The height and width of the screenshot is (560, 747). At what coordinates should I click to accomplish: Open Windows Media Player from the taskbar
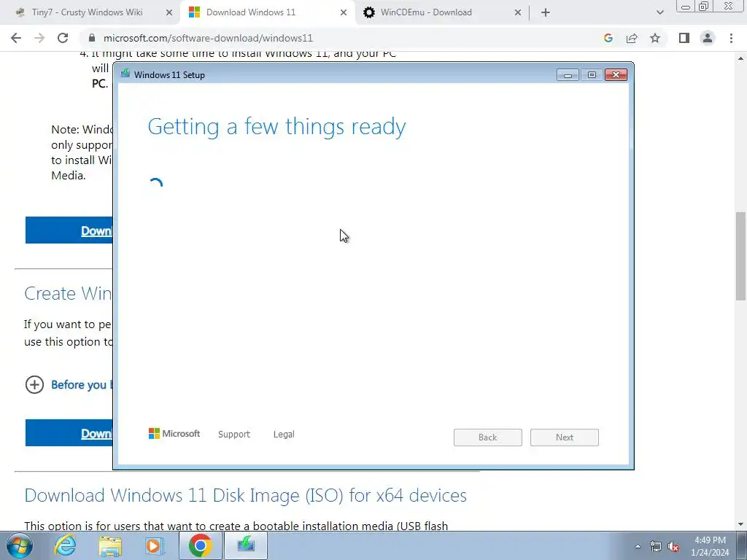pos(153,545)
